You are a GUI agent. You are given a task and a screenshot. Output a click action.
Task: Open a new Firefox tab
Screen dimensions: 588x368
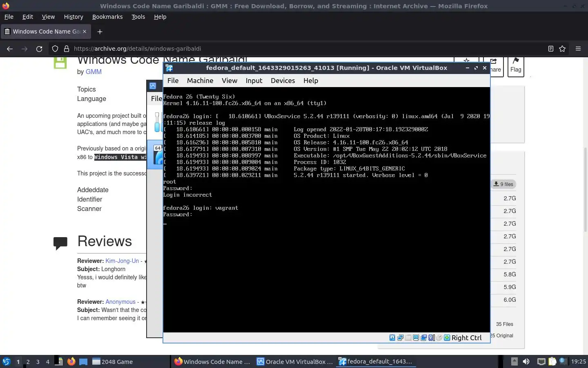pyautogui.click(x=100, y=31)
